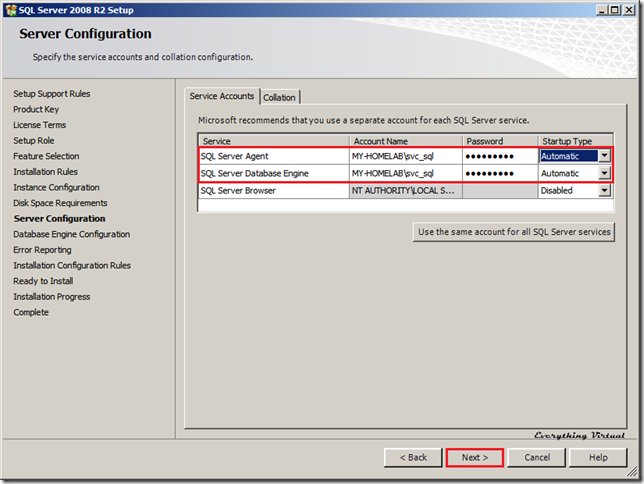Click Ready to Install in the step list
The image size is (644, 484).
click(44, 281)
